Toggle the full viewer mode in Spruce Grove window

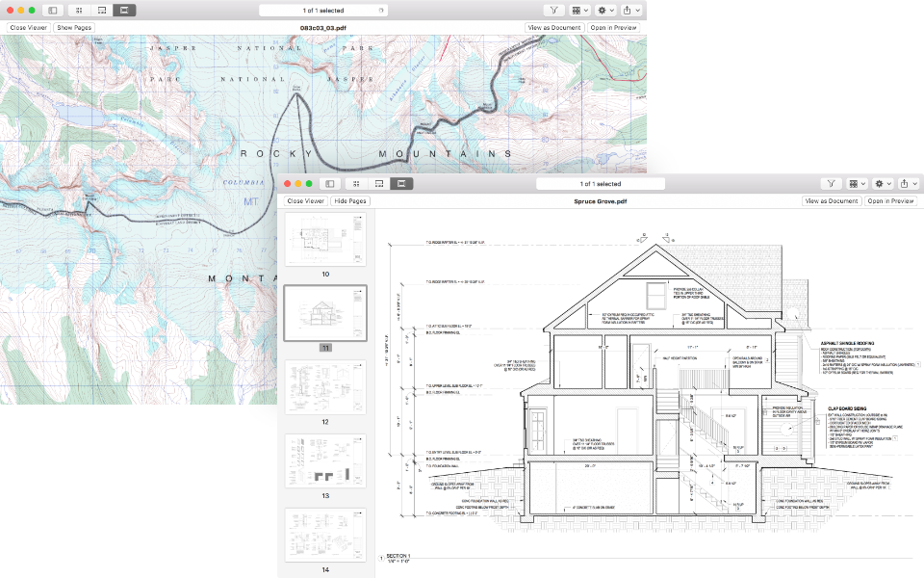click(402, 183)
